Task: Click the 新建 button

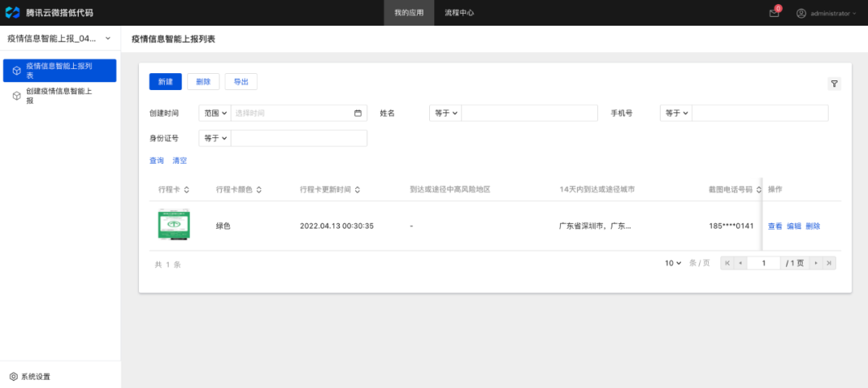Action: click(x=166, y=81)
